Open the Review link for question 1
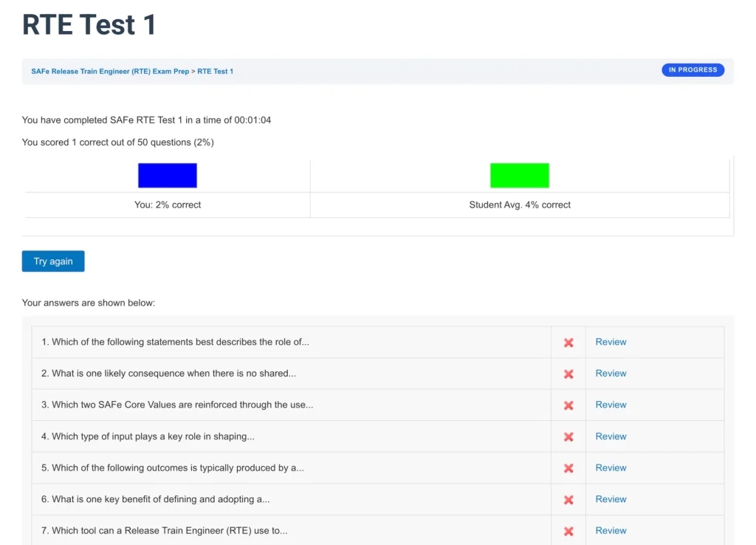Viewport: 756px width, 545px height. click(611, 342)
